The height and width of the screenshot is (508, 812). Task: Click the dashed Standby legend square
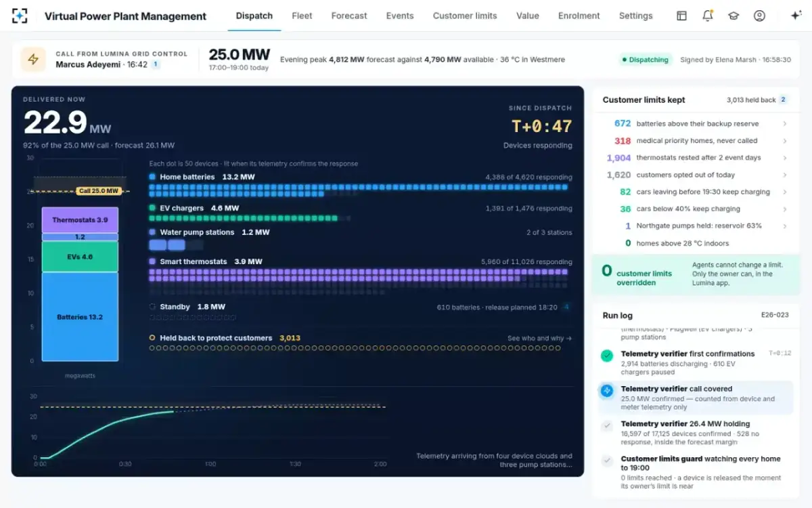(152, 307)
